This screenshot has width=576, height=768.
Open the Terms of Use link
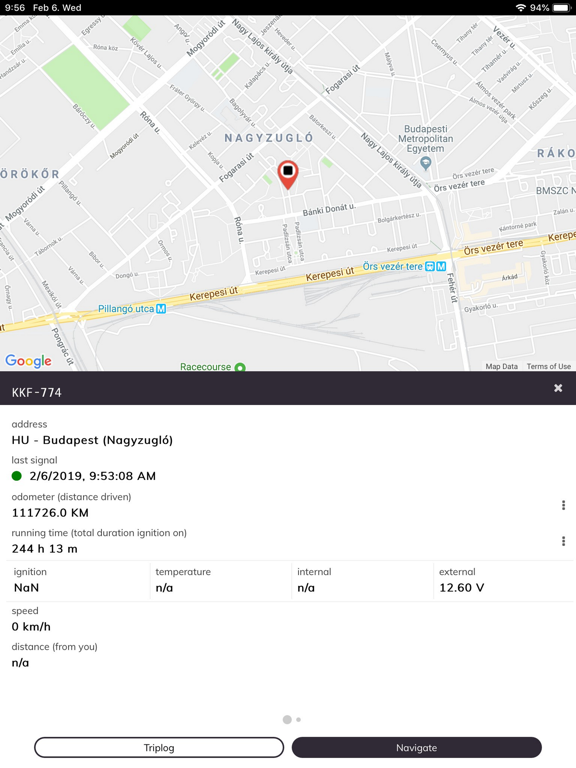(549, 366)
